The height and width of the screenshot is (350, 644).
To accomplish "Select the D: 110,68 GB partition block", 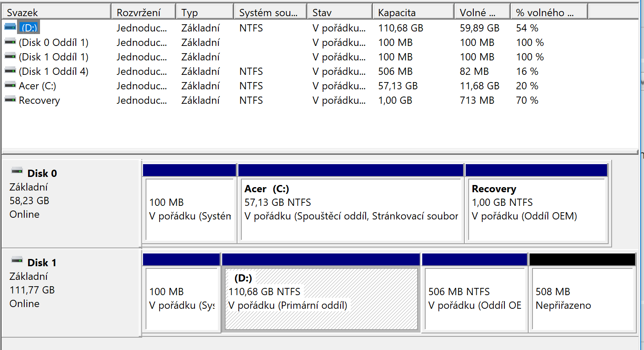I will coord(321,299).
